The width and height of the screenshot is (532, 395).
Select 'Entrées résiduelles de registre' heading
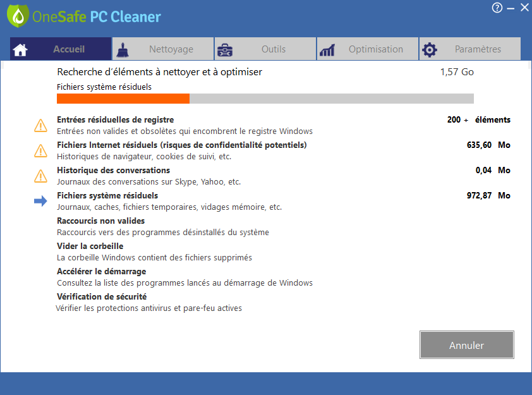[x=116, y=120]
